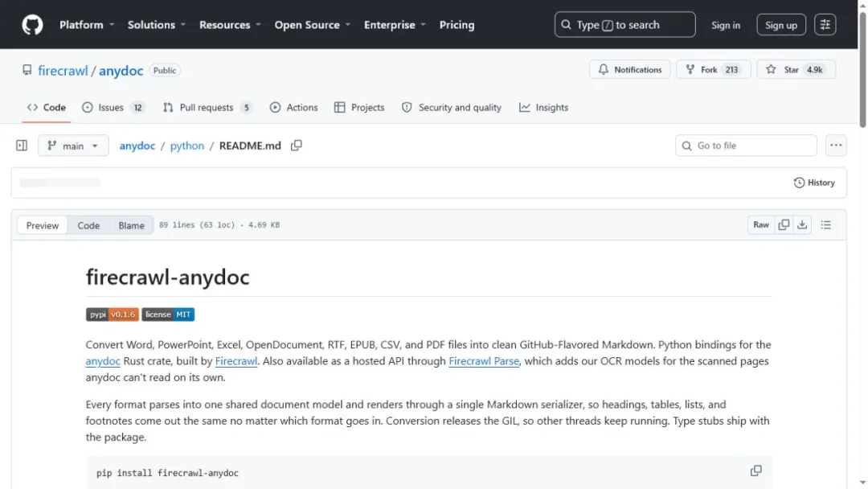
Task: Click the 89 lines file size text
Action: [219, 225]
